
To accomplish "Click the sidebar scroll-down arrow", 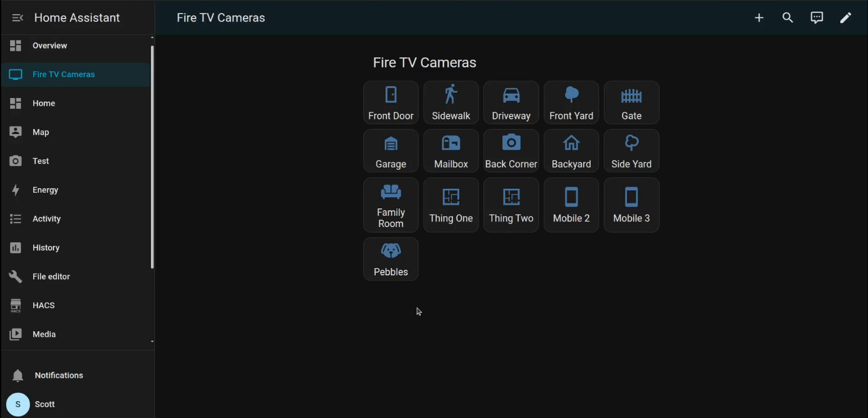I will click(x=152, y=341).
